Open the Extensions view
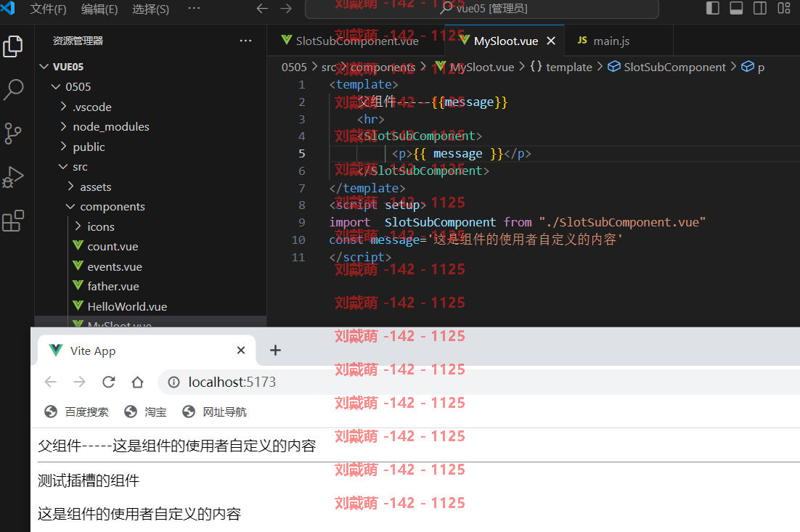The width and height of the screenshot is (800, 532). [x=13, y=221]
